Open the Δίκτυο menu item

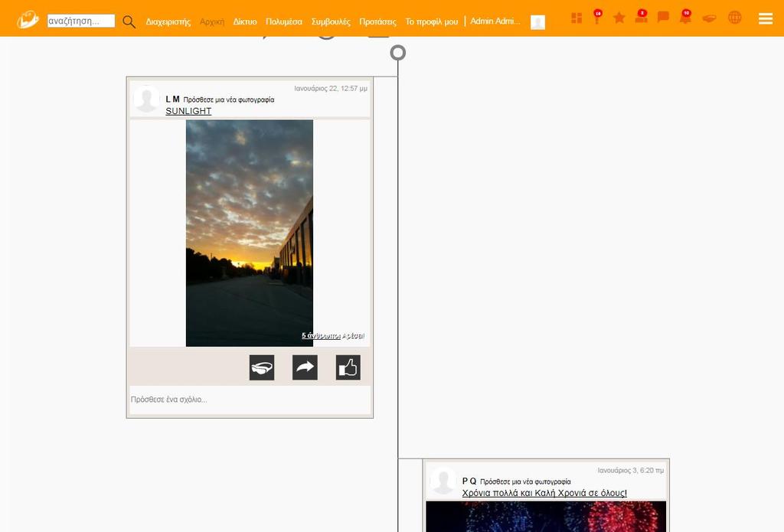(245, 21)
